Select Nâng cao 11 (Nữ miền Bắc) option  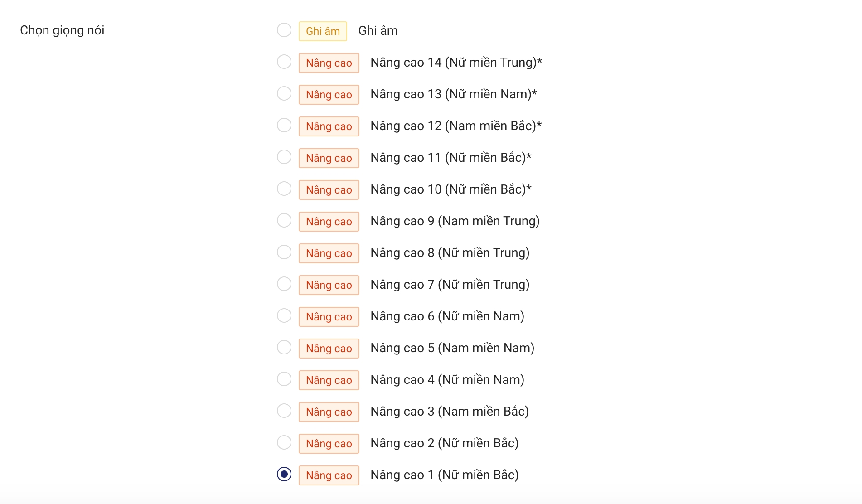(284, 157)
